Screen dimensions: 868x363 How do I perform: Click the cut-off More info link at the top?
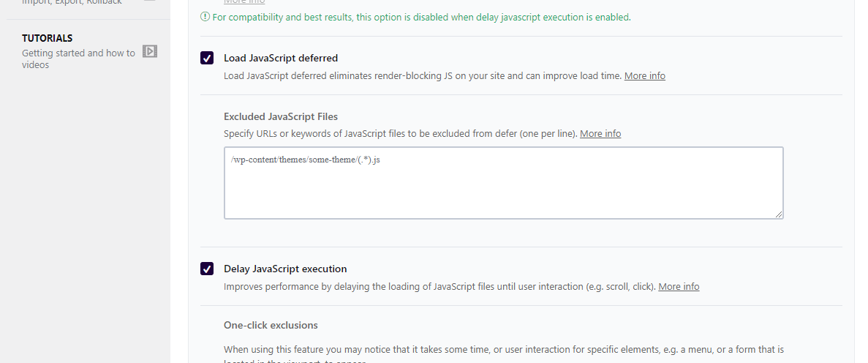[244, 2]
